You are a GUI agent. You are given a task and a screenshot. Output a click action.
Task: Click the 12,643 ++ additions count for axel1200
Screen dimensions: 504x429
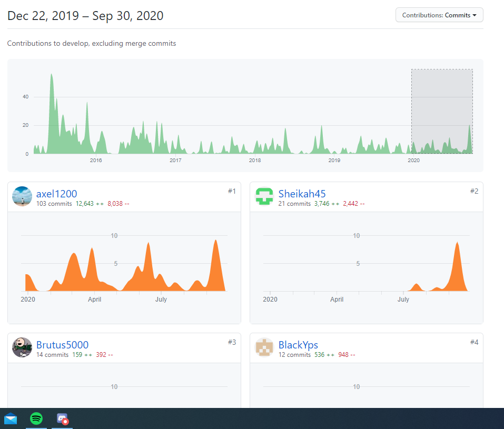click(x=90, y=204)
